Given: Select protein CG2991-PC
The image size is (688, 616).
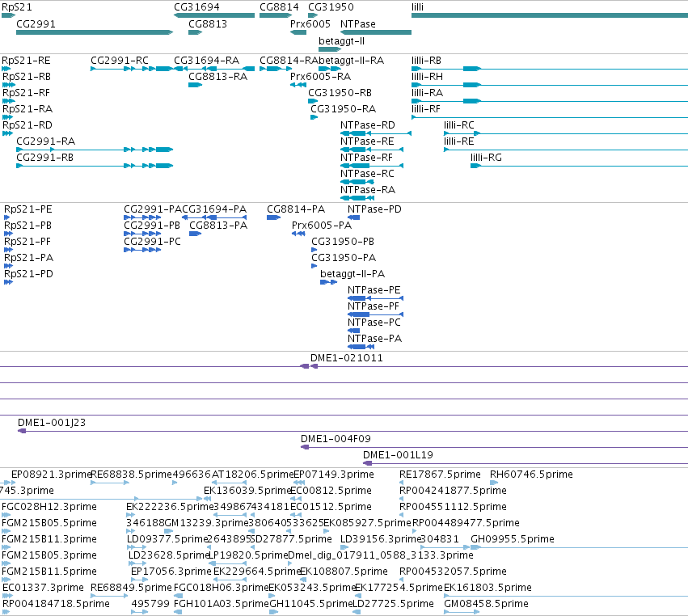Looking at the screenshot, I should click(x=152, y=242).
